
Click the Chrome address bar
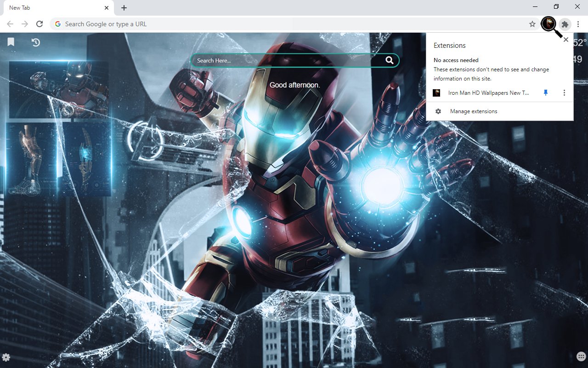tap(294, 24)
